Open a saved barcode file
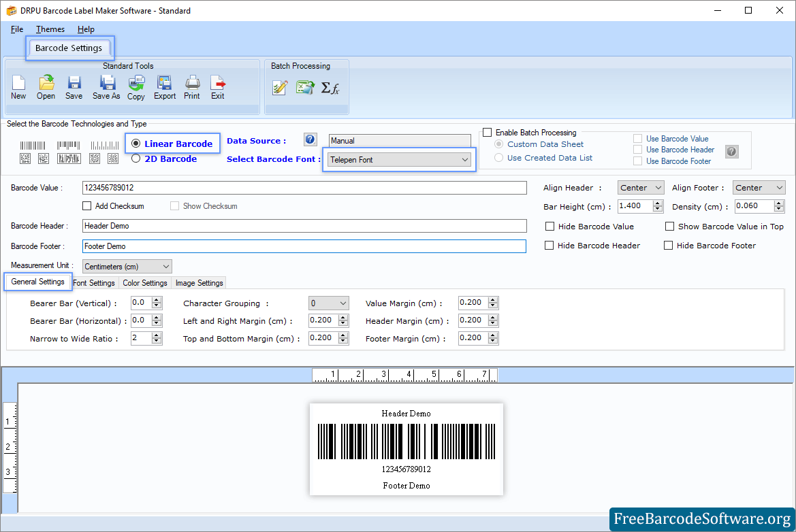 tap(46, 87)
